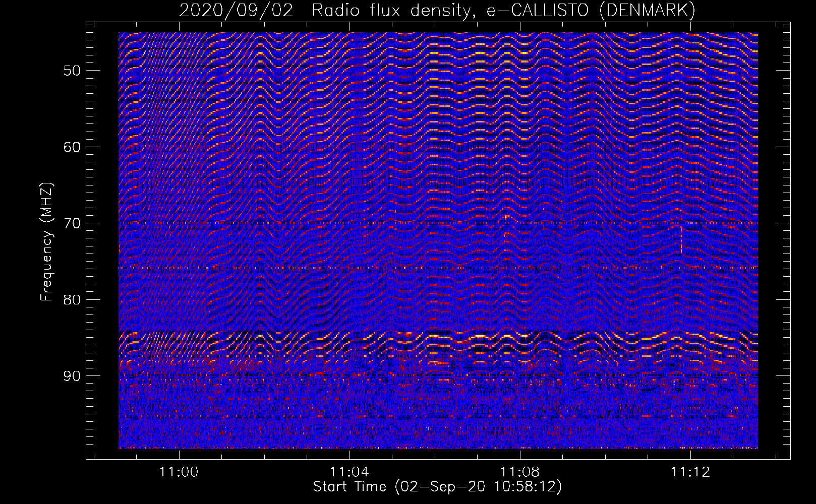Click the 11:08 time tick label
The height and width of the screenshot is (504, 816).
[x=520, y=472]
